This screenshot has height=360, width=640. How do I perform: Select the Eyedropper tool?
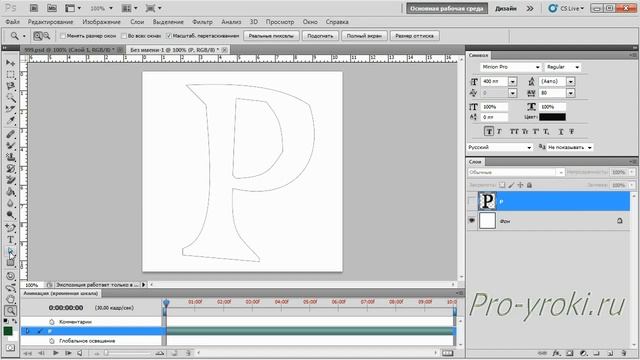(x=11, y=121)
